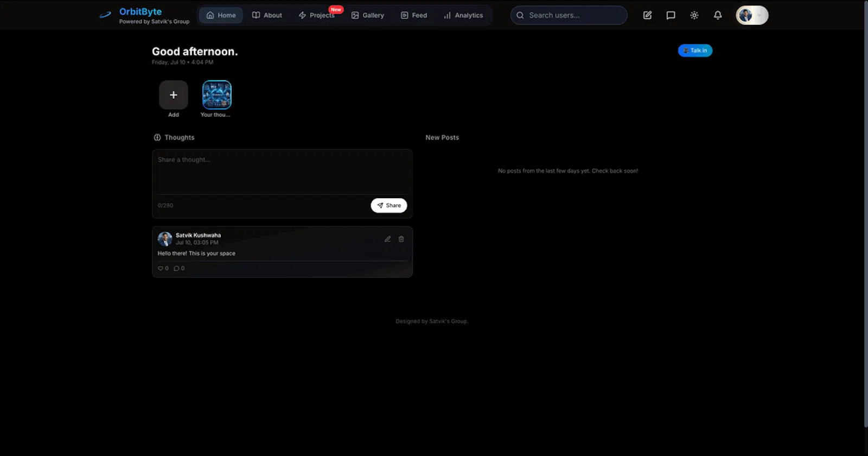Edit the 'Hello there!' thought

[387, 239]
